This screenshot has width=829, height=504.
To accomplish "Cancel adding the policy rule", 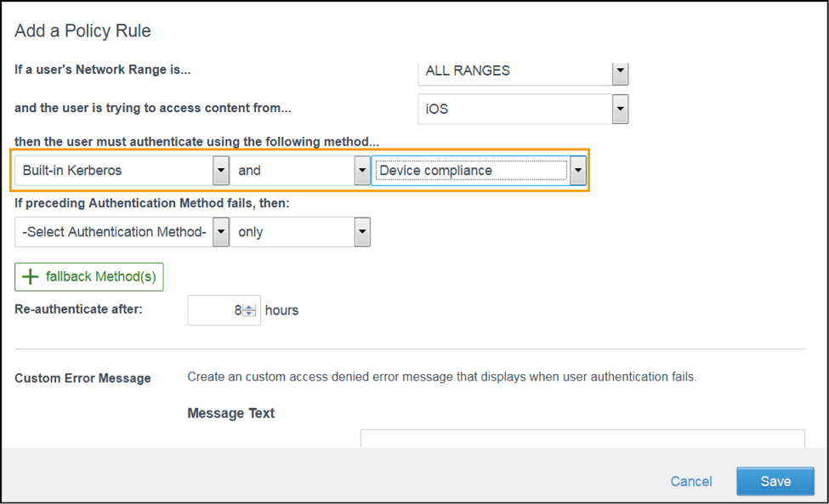I will pyautogui.click(x=690, y=480).
